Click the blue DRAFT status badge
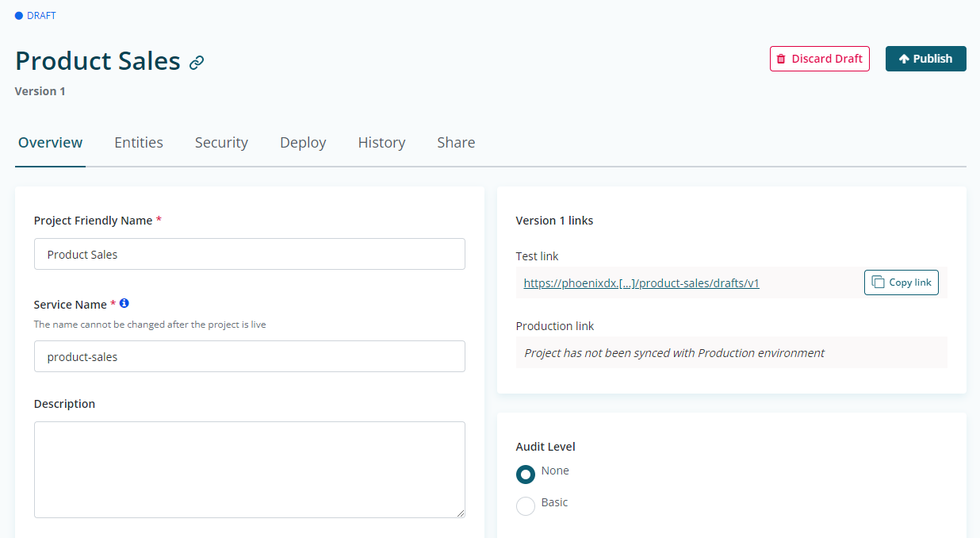 pyautogui.click(x=36, y=15)
